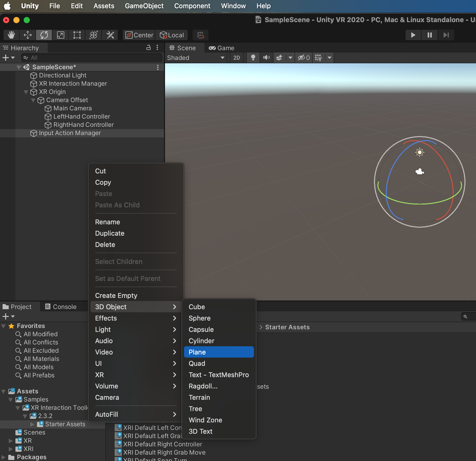Toggle handle rotation Local mode

pyautogui.click(x=171, y=35)
